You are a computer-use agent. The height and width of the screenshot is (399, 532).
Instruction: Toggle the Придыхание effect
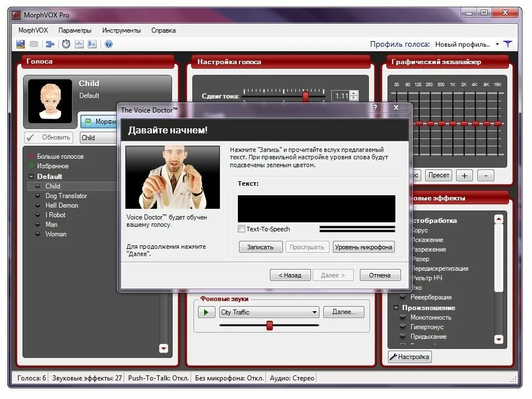coord(403,336)
